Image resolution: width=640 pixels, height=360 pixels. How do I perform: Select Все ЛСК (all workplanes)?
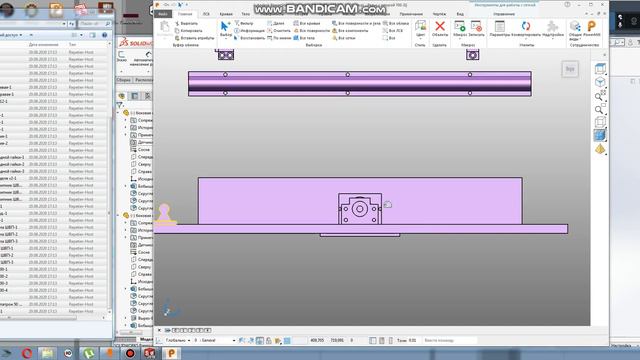pos(393,31)
